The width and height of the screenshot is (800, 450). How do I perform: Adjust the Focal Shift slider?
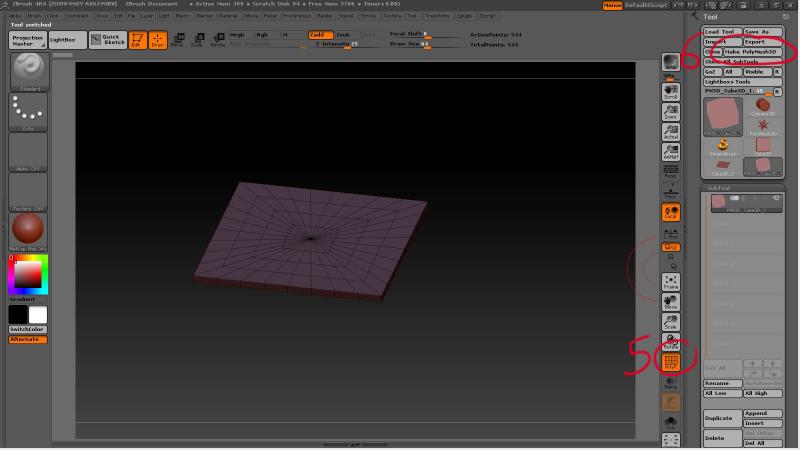426,35
